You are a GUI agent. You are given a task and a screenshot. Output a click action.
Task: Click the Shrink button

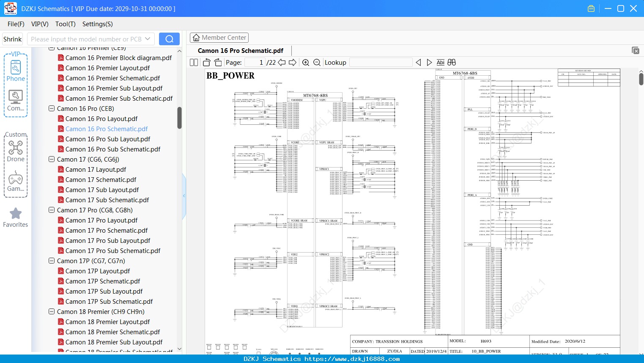click(13, 39)
